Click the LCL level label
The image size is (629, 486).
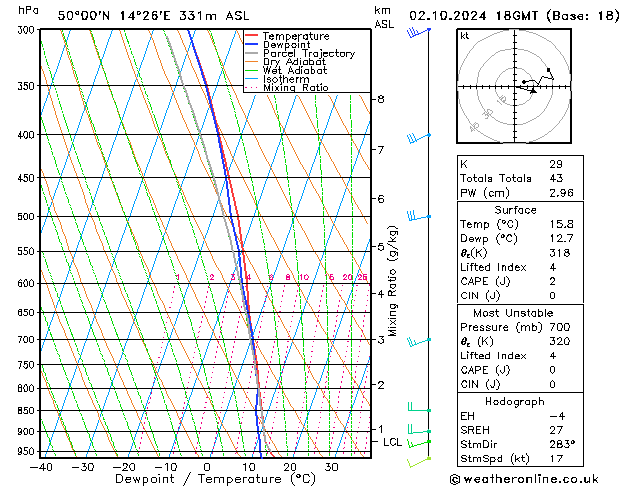(x=393, y=442)
